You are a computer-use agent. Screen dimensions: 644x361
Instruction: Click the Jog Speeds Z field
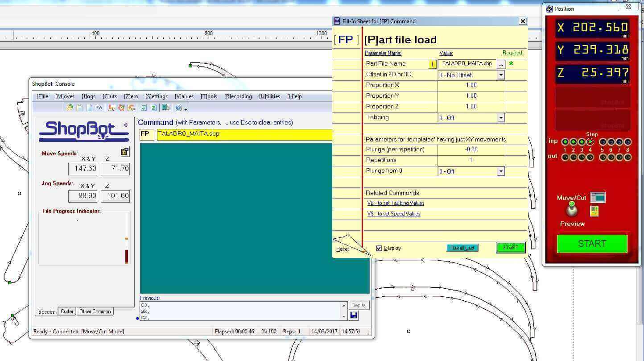115,196
